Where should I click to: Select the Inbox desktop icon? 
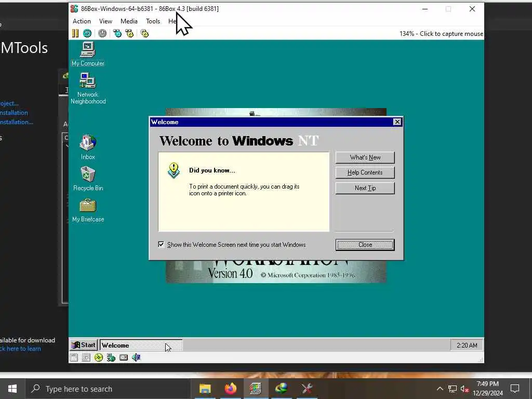click(88, 147)
